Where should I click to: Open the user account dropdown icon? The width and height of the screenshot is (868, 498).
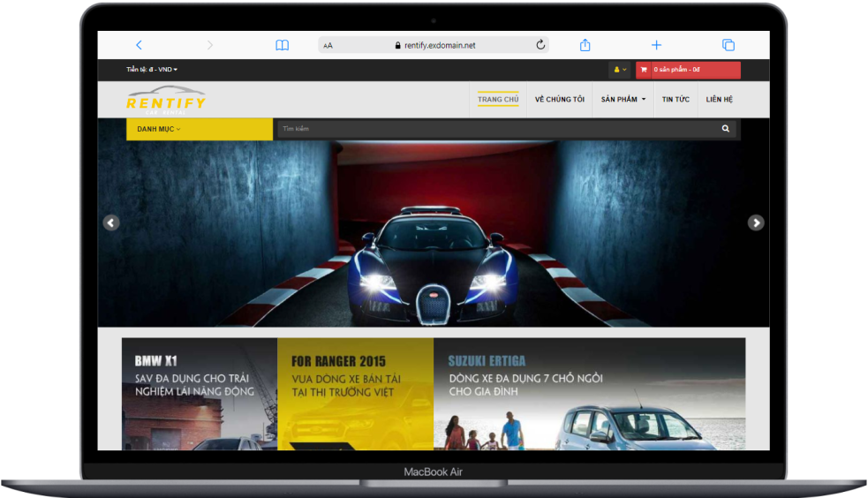620,70
